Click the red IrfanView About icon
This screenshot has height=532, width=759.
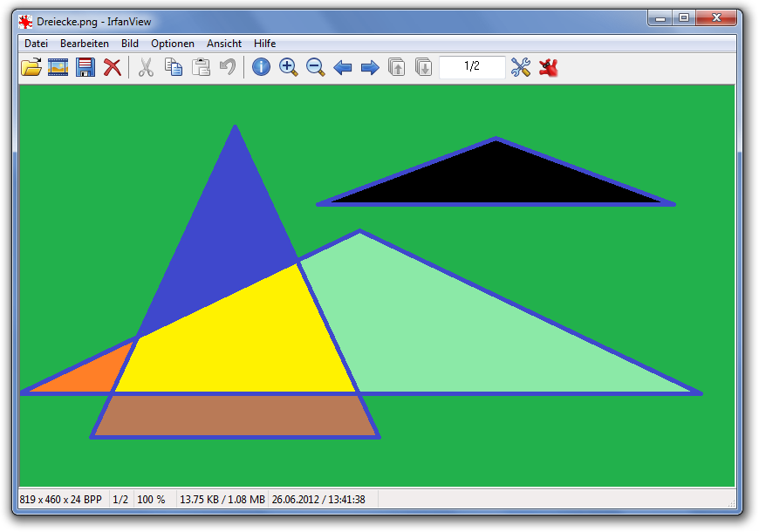point(549,67)
